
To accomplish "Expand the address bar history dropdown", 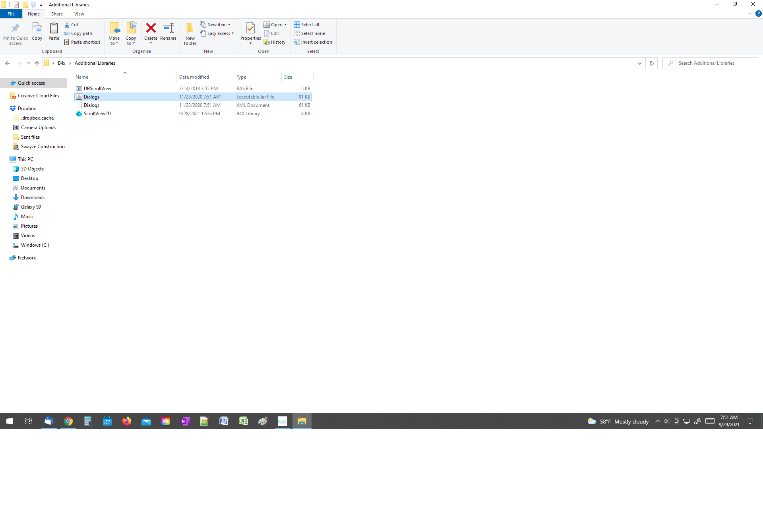I will (x=639, y=63).
